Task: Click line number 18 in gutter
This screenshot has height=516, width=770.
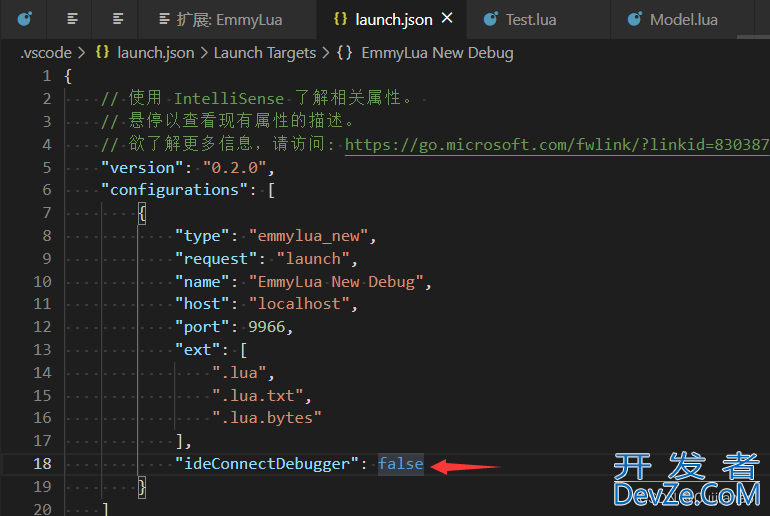Action: (42, 463)
